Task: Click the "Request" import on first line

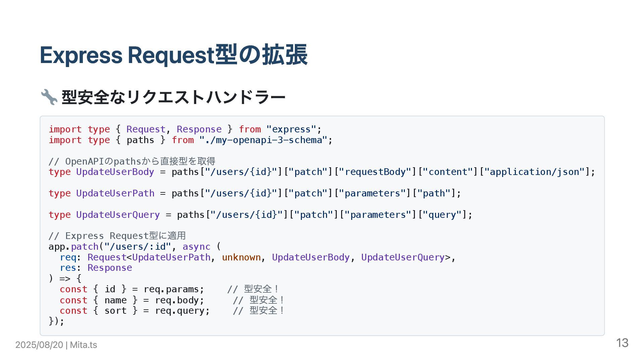Action: click(146, 129)
